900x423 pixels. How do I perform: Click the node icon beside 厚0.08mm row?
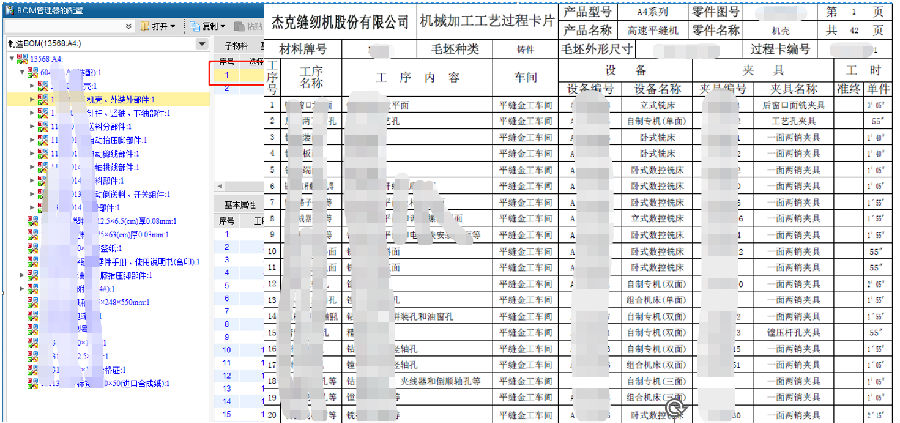[33, 221]
